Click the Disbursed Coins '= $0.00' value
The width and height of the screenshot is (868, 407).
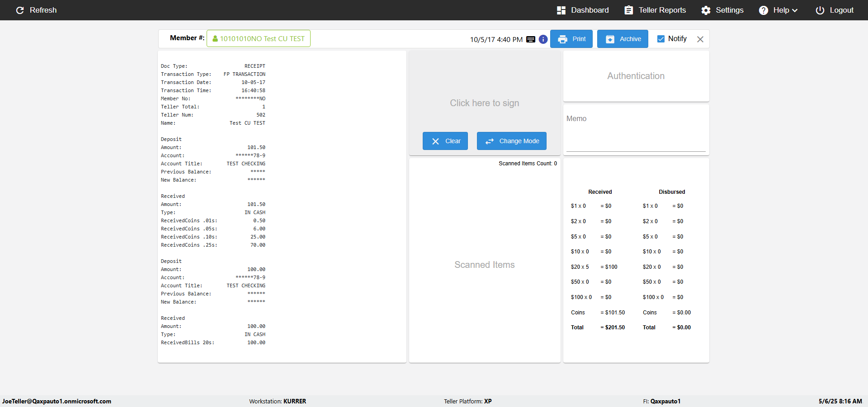[x=682, y=313]
